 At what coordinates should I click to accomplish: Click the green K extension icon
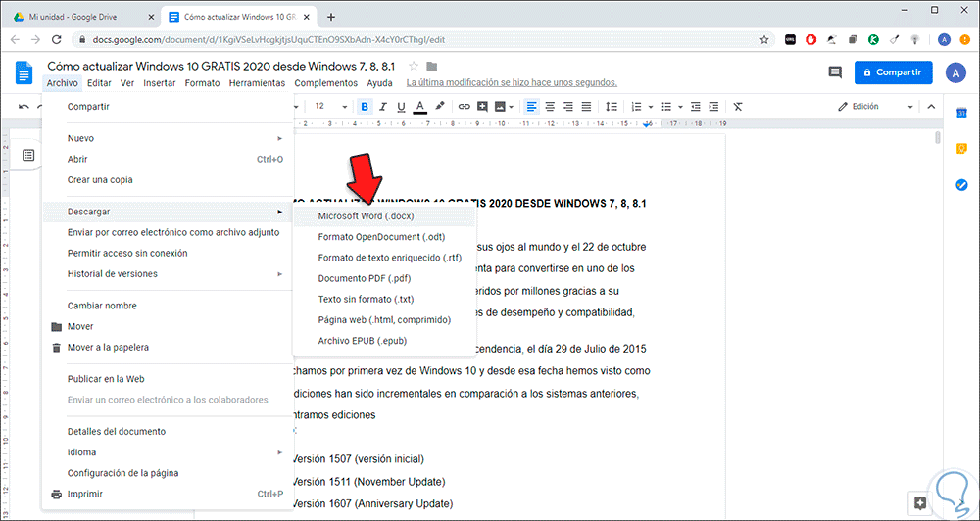coord(874,39)
